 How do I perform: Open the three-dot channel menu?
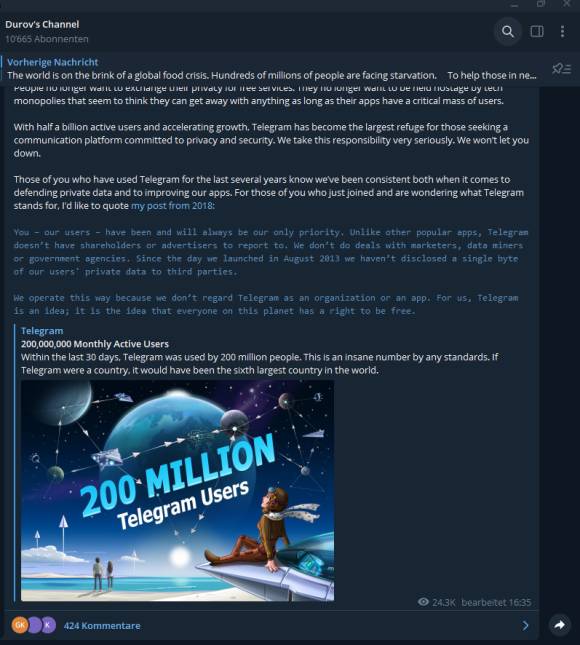tap(562, 32)
